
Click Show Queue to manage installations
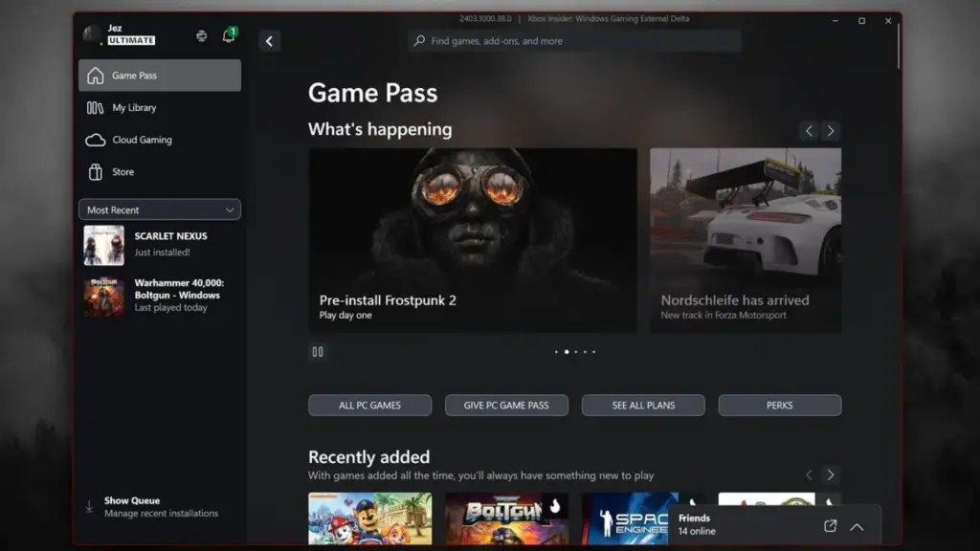[131, 500]
